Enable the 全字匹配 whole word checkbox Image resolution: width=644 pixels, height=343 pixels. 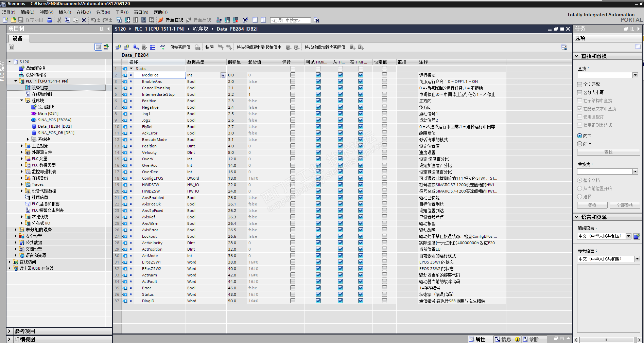[x=580, y=84]
